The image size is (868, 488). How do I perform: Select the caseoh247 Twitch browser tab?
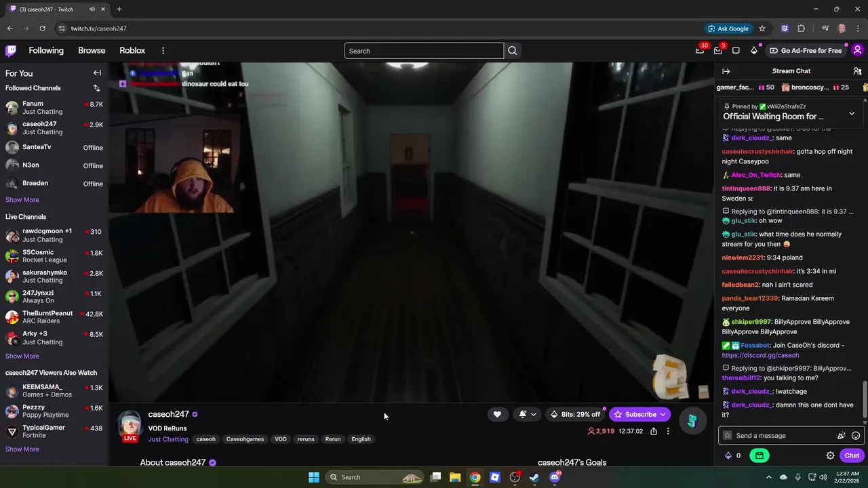click(56, 9)
